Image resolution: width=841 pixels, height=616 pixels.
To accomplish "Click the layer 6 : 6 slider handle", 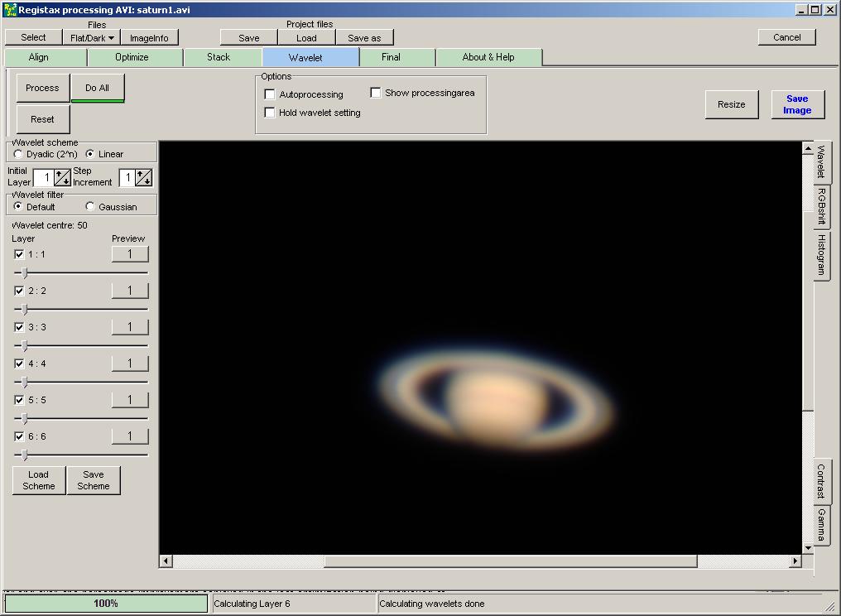I will coord(24,455).
